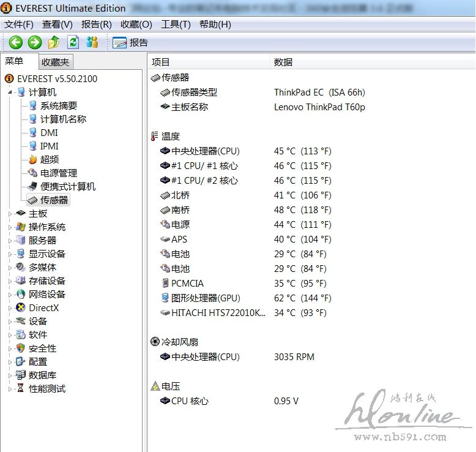This screenshot has height=452, width=476.
Task: Click the 报告 report toolbar button
Action: tap(130, 43)
